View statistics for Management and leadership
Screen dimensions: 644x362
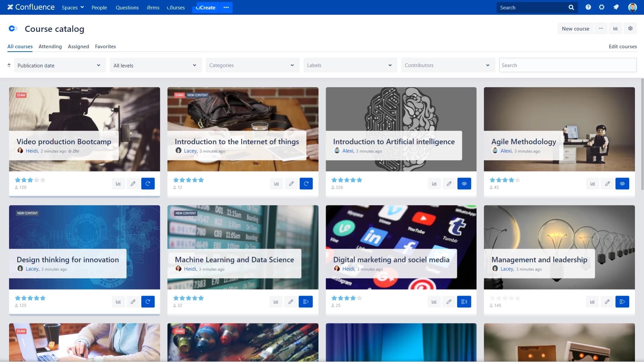click(592, 302)
